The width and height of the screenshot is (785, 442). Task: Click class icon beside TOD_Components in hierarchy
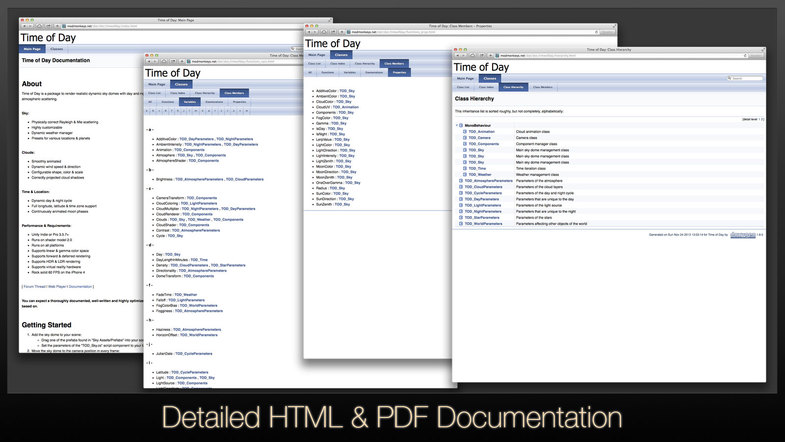[465, 144]
